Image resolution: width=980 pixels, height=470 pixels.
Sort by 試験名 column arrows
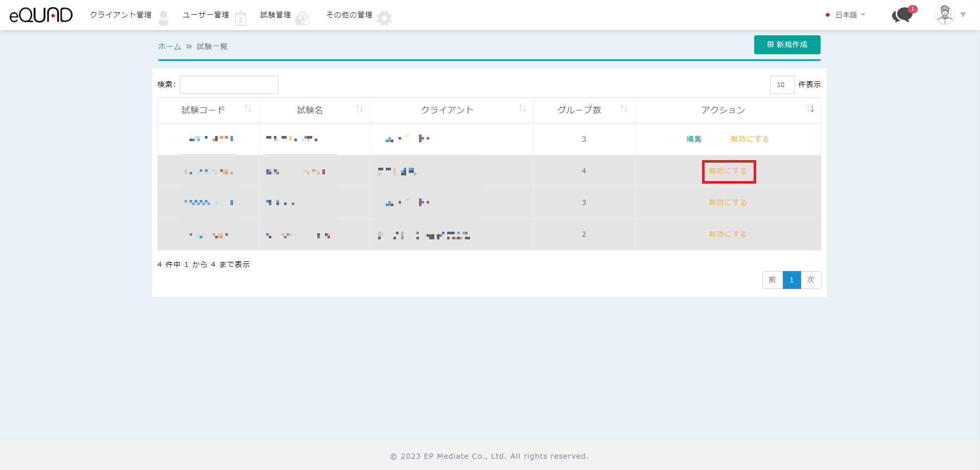point(359,109)
